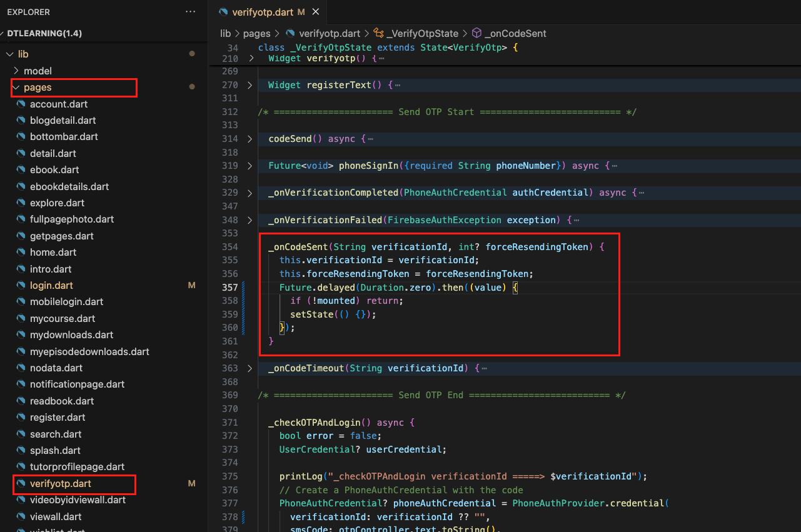
Task: Click the _onCodeSent method symbol icon in breadcrumb
Action: coord(476,34)
